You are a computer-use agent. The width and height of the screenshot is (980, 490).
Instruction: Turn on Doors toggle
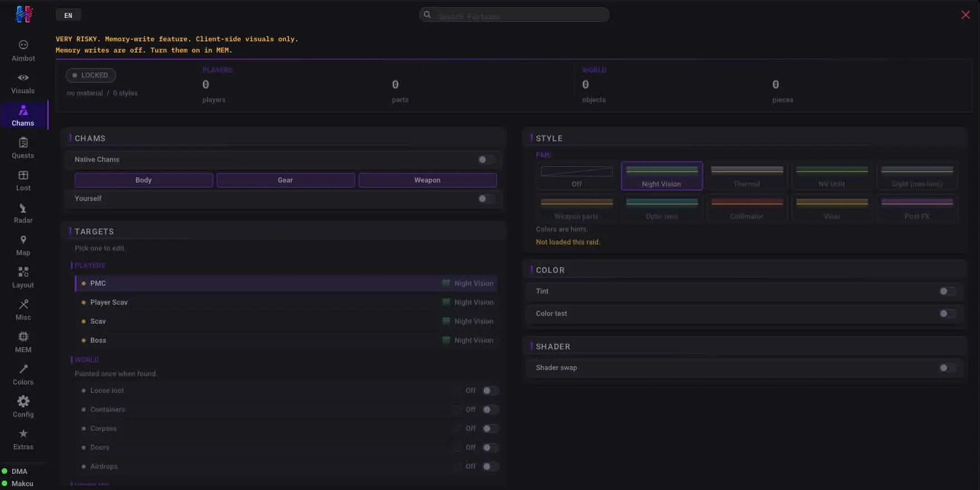point(490,448)
